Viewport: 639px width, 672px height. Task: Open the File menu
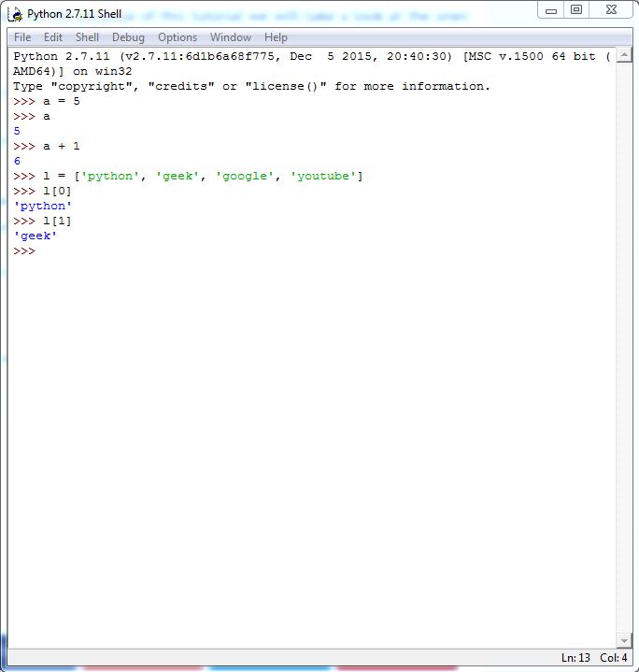click(x=22, y=37)
